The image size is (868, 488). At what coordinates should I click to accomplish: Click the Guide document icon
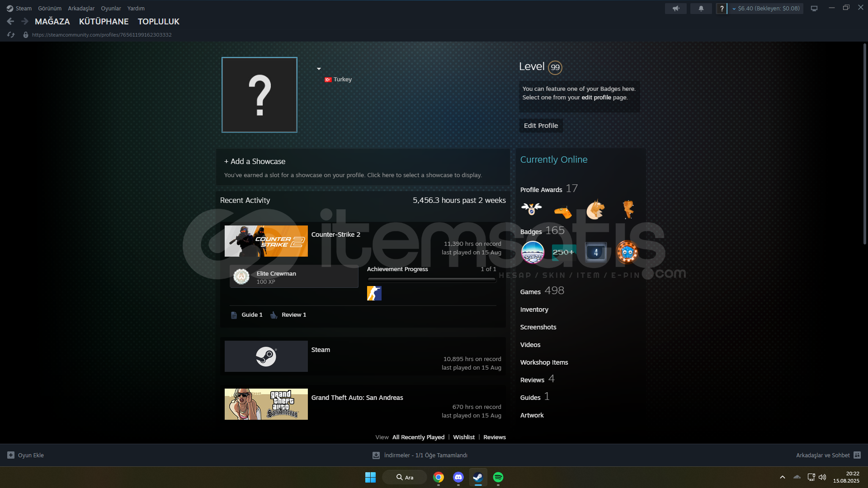[234, 315]
